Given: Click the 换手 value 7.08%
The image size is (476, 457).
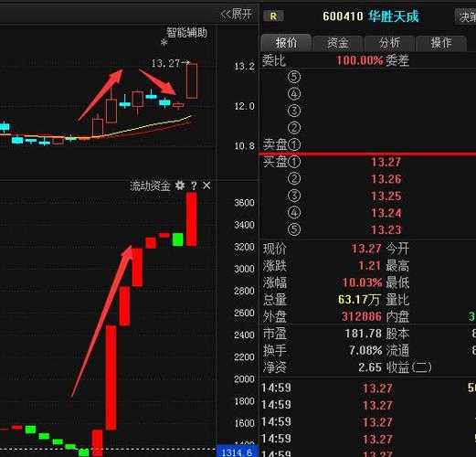Looking at the screenshot, I should point(365,350).
